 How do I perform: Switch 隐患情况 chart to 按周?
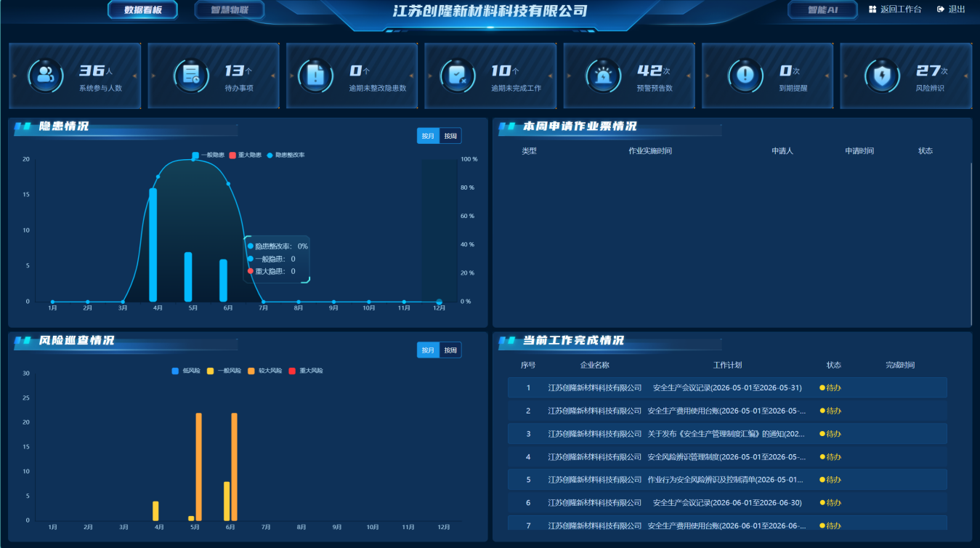450,136
